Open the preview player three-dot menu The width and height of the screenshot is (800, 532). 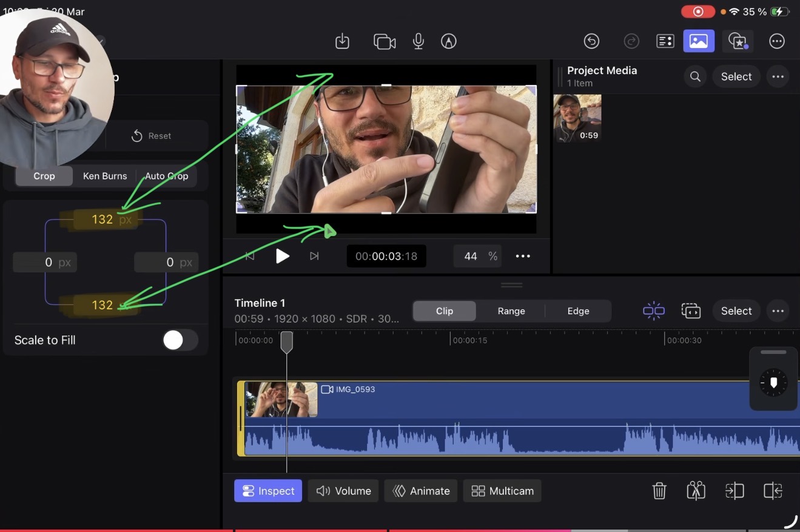point(523,256)
